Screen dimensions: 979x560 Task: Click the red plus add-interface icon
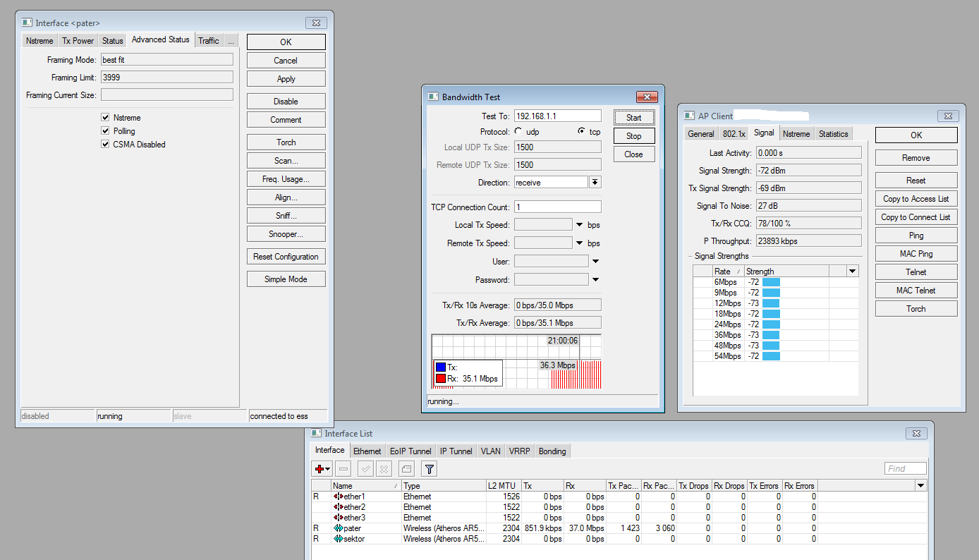(320, 468)
